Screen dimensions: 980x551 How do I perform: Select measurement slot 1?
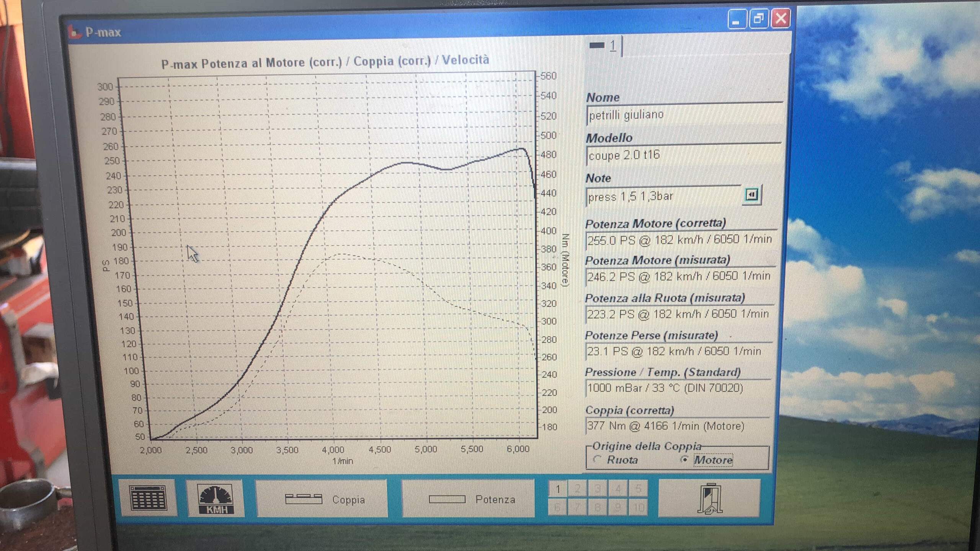(558, 489)
